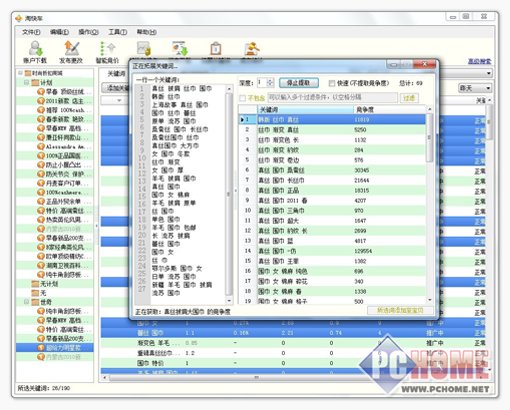Image resolution: width=510 pixels, height=410 pixels.
Task: Click the orange icon beside Alexandra Am...
Action: [41, 146]
